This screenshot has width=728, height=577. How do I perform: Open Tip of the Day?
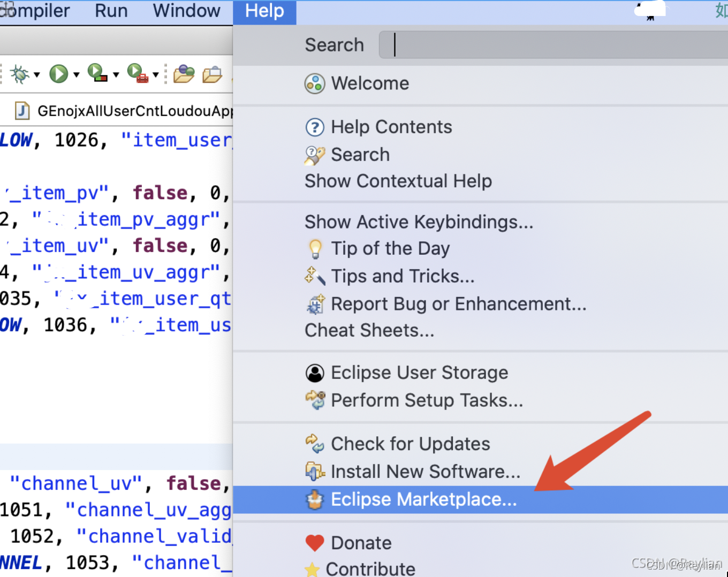480,248
